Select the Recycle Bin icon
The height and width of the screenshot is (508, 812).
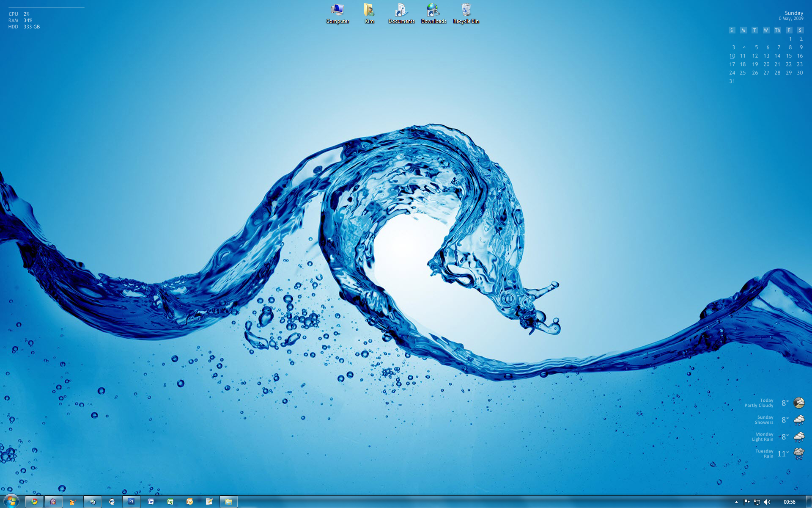(x=466, y=14)
